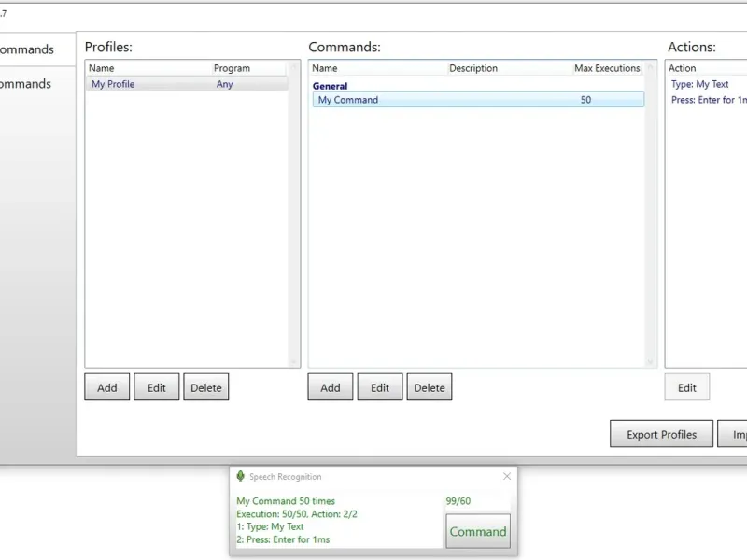Delete the selected command
The width and height of the screenshot is (747, 560).
[430, 387]
